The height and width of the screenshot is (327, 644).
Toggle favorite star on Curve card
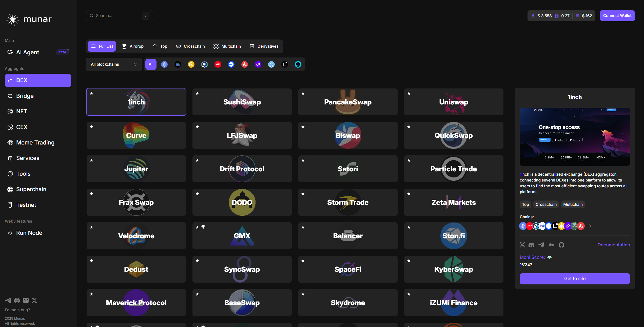[92, 127]
